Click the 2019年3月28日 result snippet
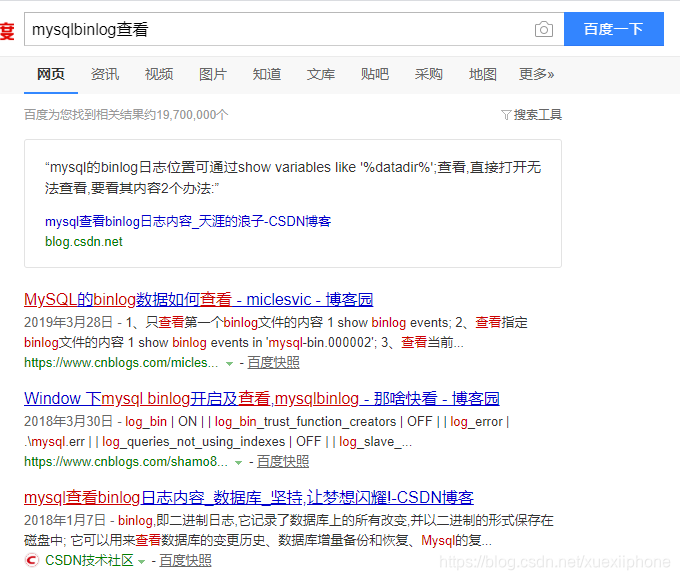 pos(276,332)
